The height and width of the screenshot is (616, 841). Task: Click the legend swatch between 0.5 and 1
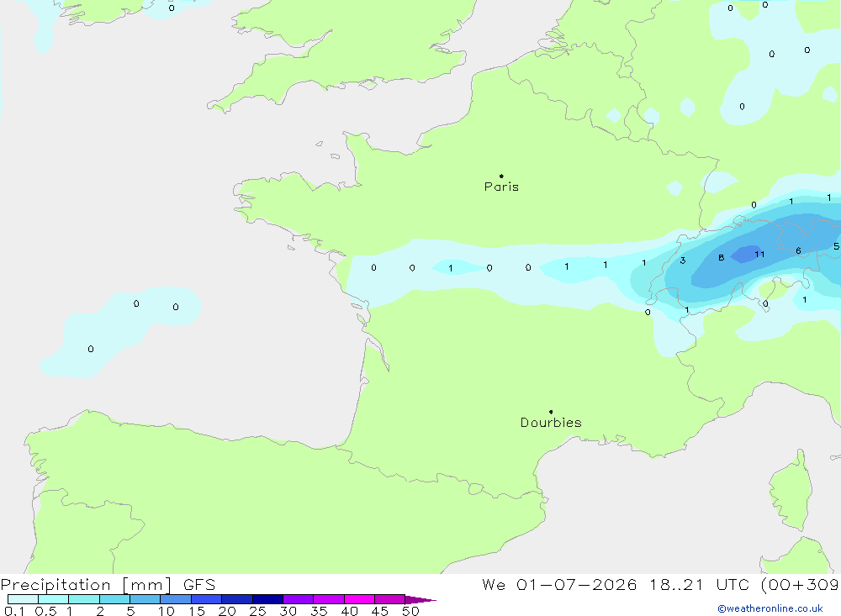click(x=54, y=599)
